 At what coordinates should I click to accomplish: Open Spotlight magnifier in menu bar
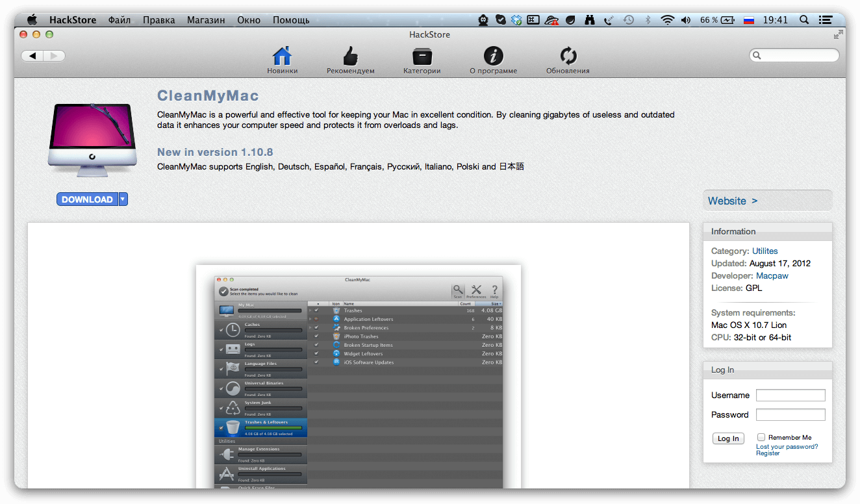803,20
